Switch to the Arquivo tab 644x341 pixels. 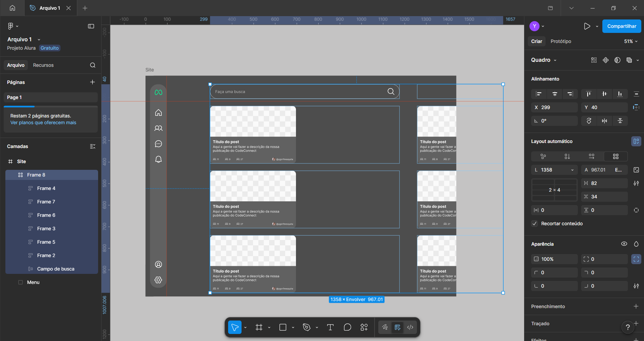[x=16, y=65]
